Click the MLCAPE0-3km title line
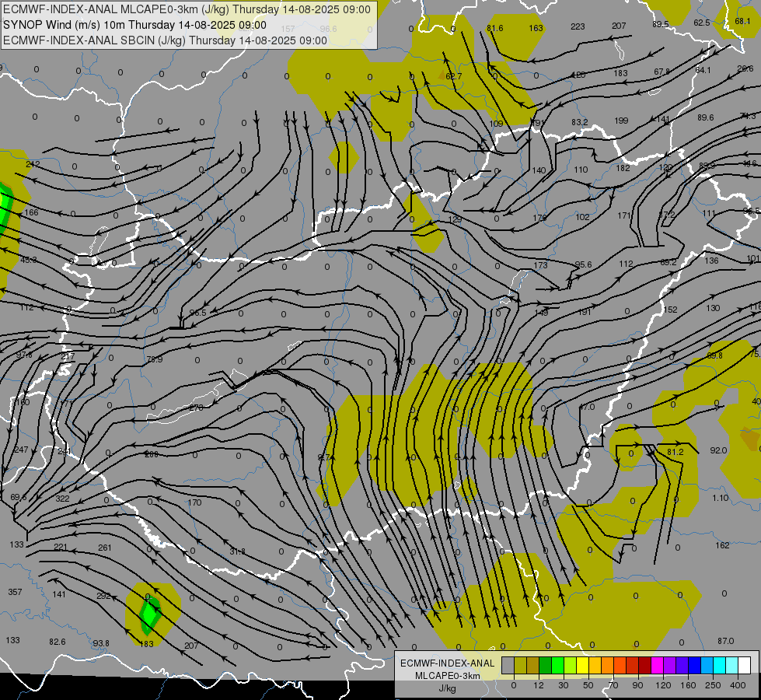The height and width of the screenshot is (700, 761). [187, 9]
